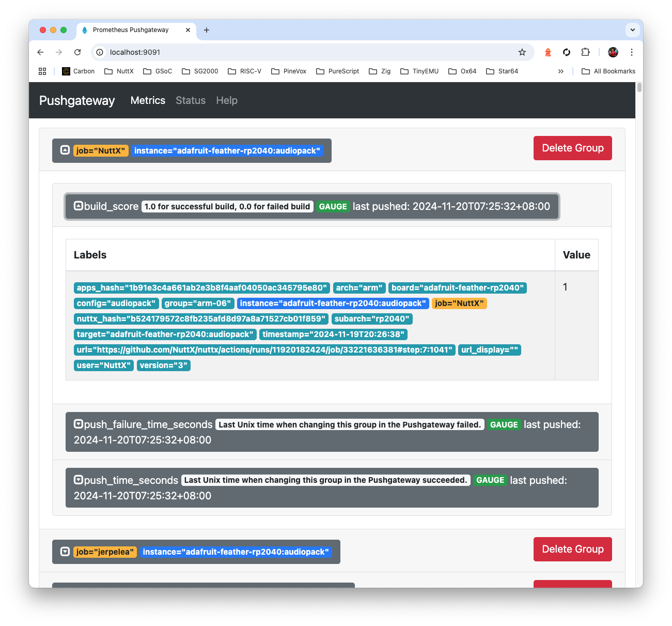
Task: Go back using browser back arrow
Action: [x=40, y=52]
